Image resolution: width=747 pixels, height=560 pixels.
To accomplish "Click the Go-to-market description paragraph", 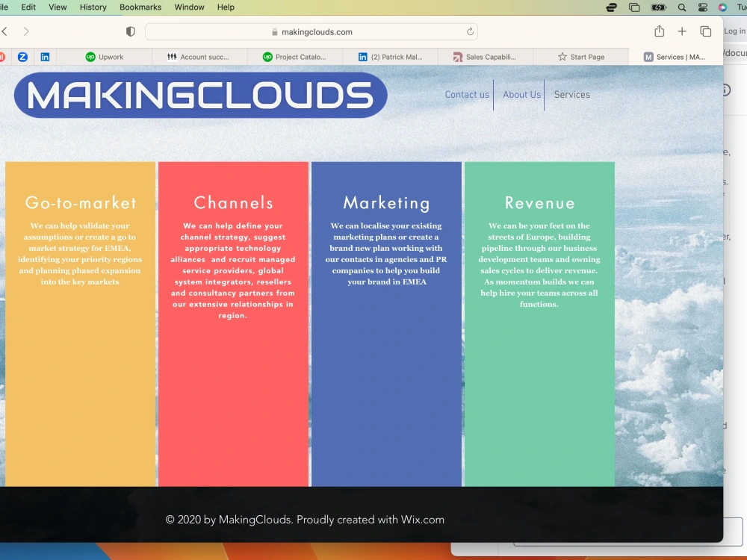I will coord(80,253).
